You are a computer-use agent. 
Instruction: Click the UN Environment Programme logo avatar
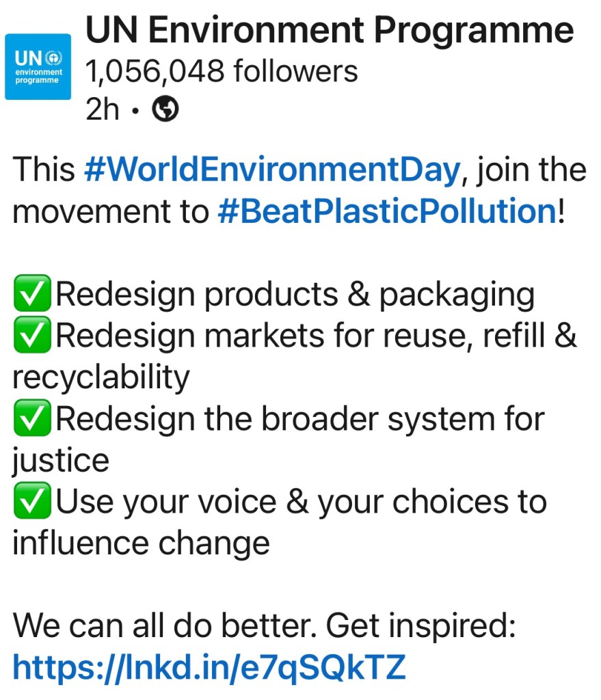pos(38,67)
